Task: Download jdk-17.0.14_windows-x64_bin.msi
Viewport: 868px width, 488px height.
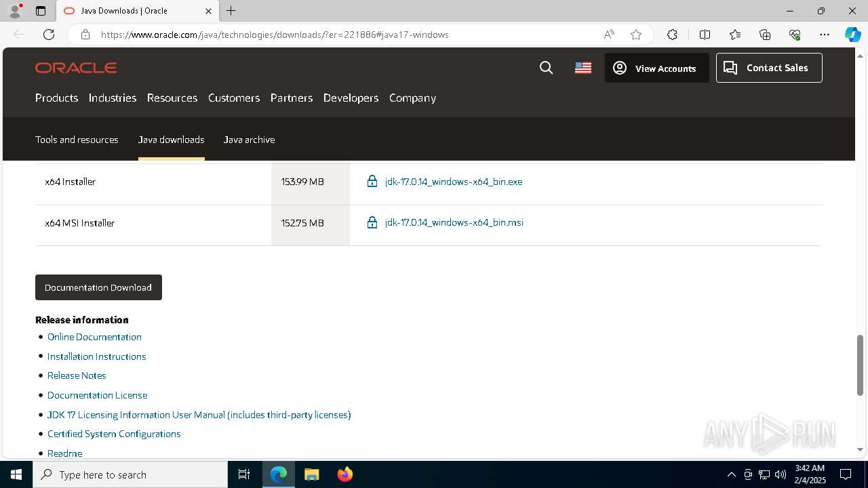Action: pyautogui.click(x=454, y=222)
